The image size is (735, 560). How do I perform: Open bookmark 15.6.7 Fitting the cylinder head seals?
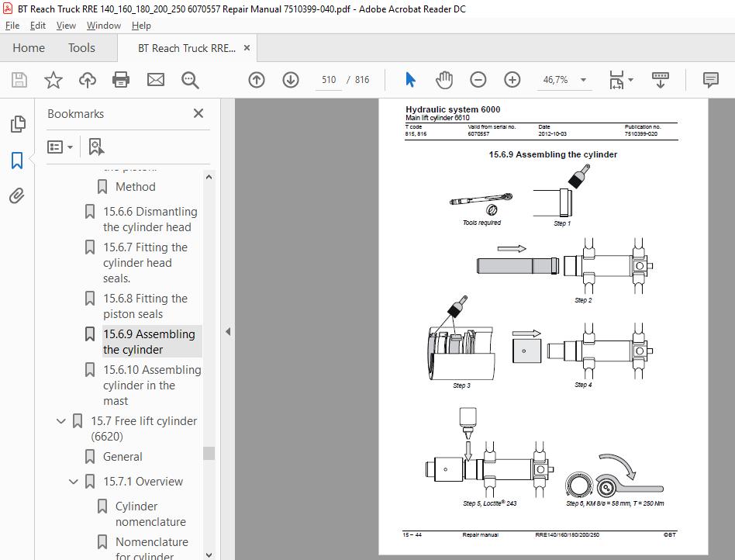[145, 263]
